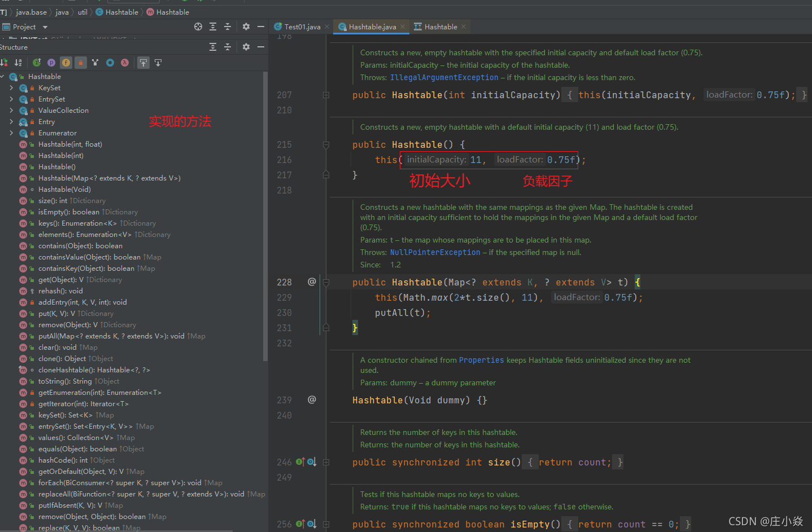Click Hashtable class breadcrumb with blue icon
812x532 pixels.
[117, 12]
